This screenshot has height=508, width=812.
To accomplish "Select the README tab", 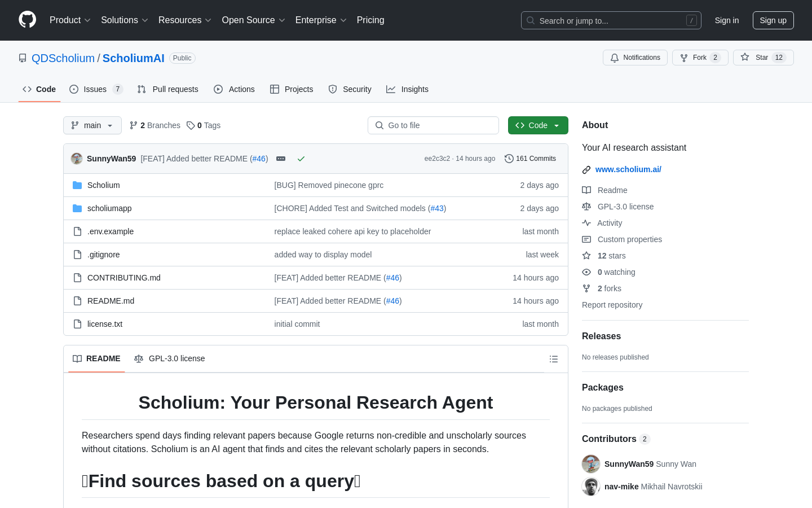I will point(96,358).
